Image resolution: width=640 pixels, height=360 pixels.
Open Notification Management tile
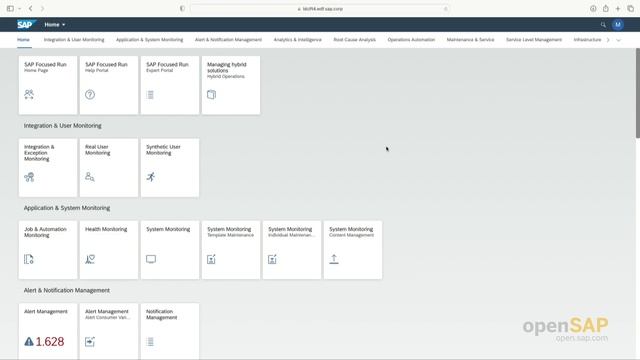pos(170,331)
